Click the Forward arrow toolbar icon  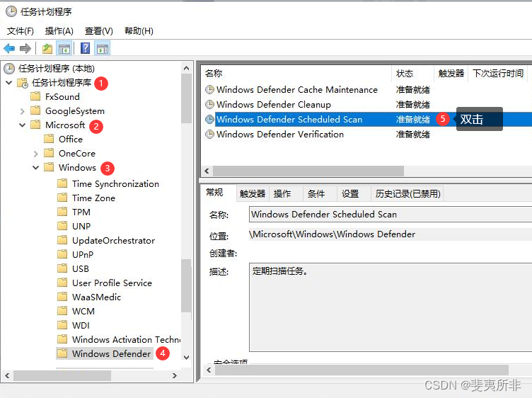coord(25,49)
